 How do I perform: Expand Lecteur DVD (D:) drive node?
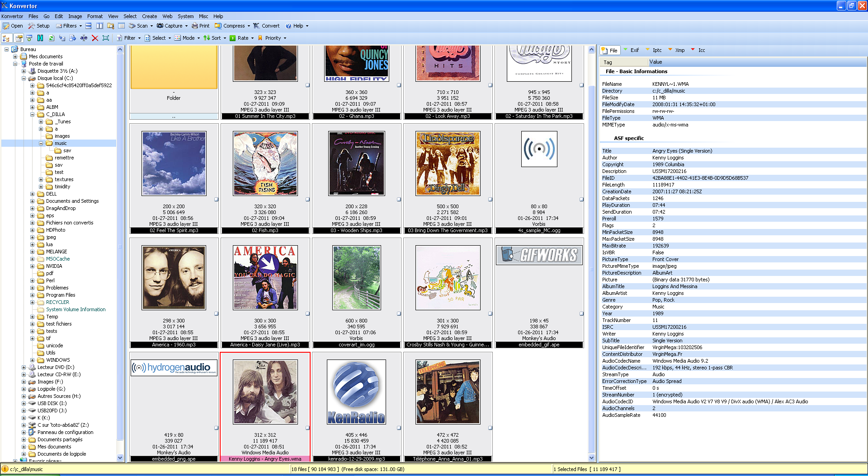(x=24, y=367)
